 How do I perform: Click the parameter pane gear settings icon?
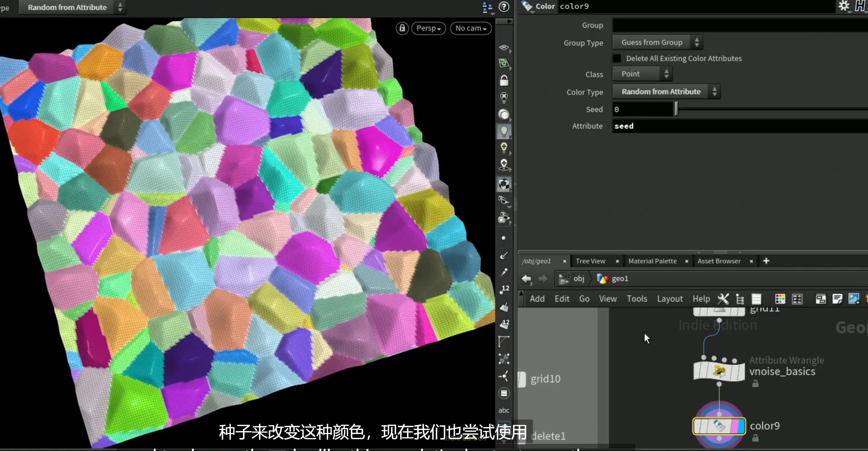(844, 6)
